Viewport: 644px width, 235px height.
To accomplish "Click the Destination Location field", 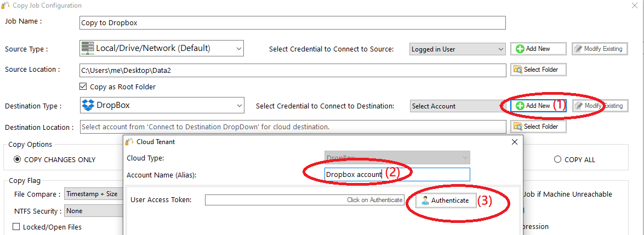I will tap(293, 127).
